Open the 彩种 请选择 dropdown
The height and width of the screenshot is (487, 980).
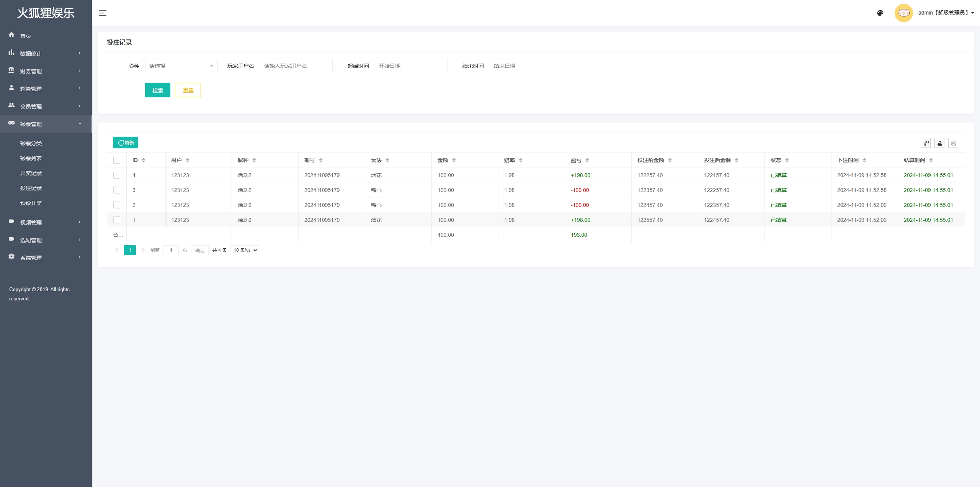pyautogui.click(x=181, y=66)
